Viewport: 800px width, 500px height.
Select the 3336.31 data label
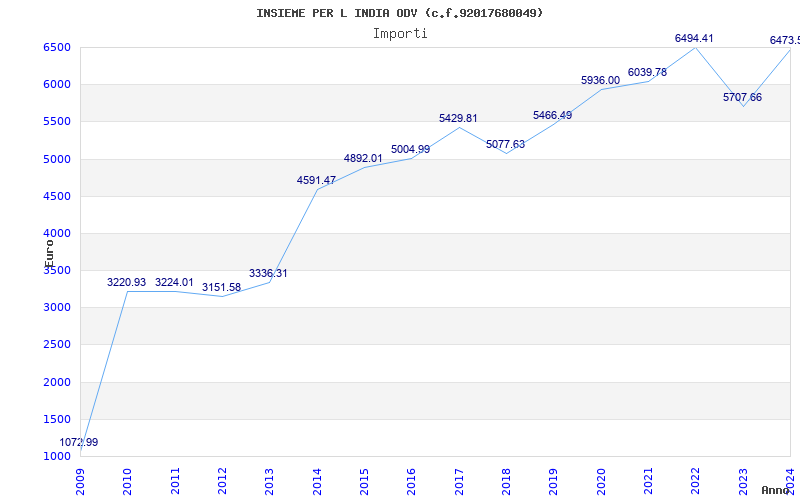[268, 273]
